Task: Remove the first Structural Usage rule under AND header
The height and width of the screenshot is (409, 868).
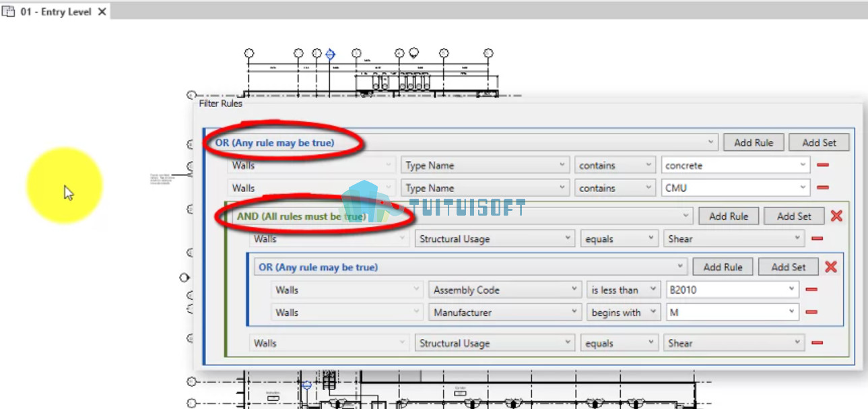Action: [817, 239]
